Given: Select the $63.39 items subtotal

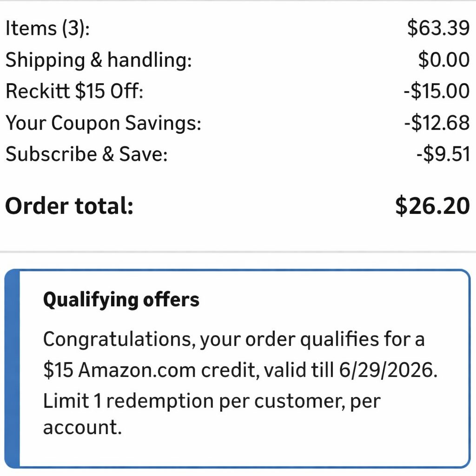Looking at the screenshot, I should (x=438, y=28).
